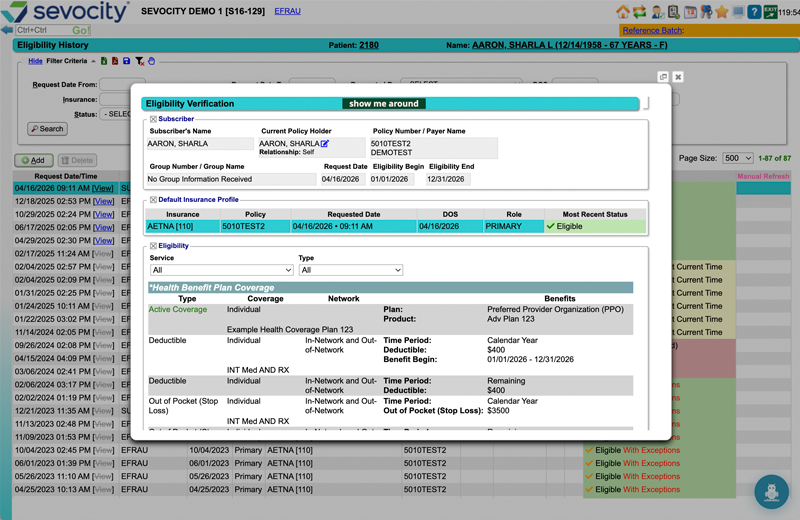This screenshot has width=800, height=520.
Task: Hide the Filter Criteria via Hide link
Action: [35, 61]
